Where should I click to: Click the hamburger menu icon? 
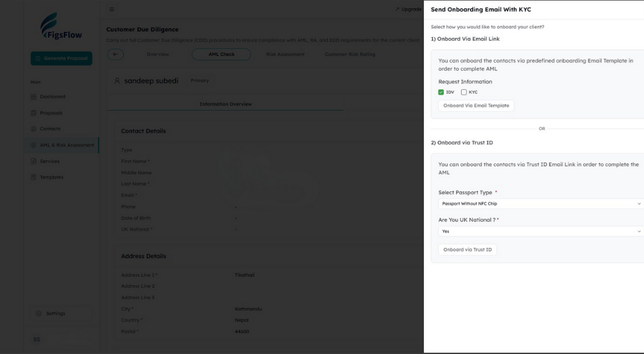[x=112, y=9]
